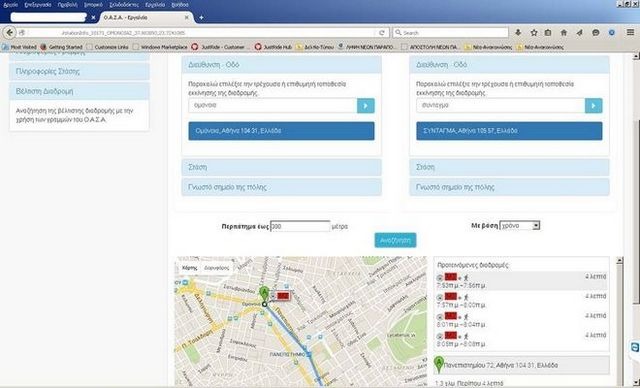The image size is (640, 388).
Task: Open downloads via the down-arrow toolbar icon
Action: [518, 33]
